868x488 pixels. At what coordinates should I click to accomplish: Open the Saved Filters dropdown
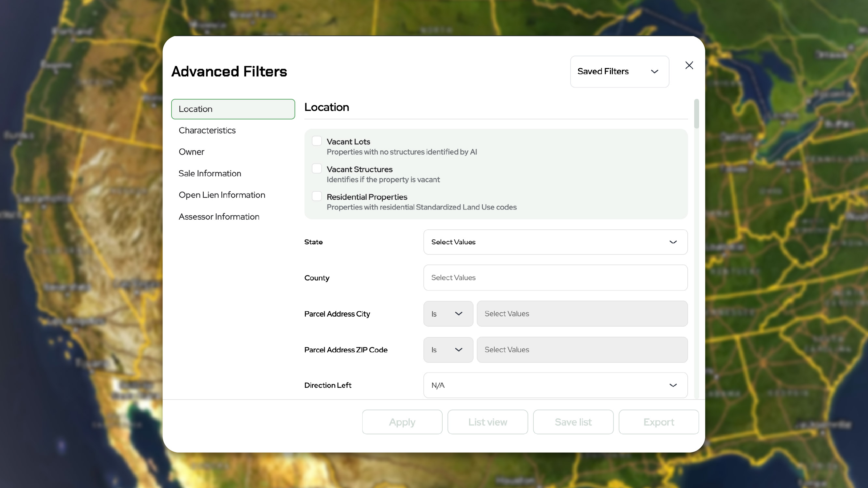[x=619, y=72]
